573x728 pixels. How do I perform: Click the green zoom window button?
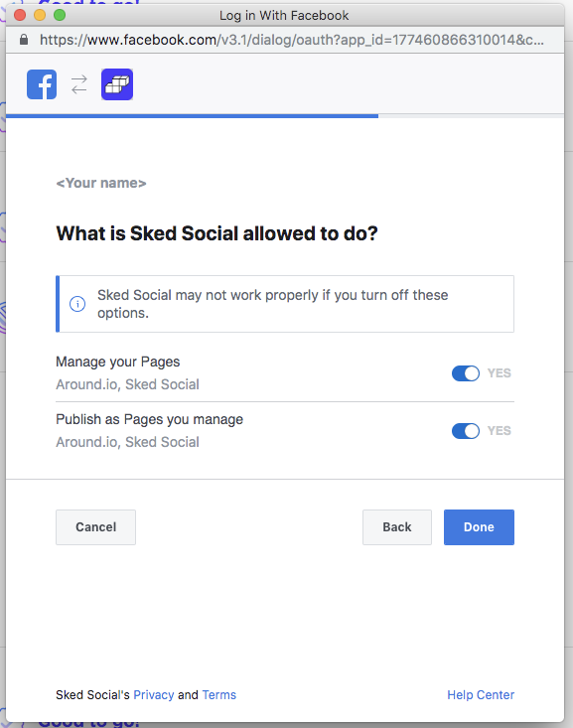click(60, 15)
